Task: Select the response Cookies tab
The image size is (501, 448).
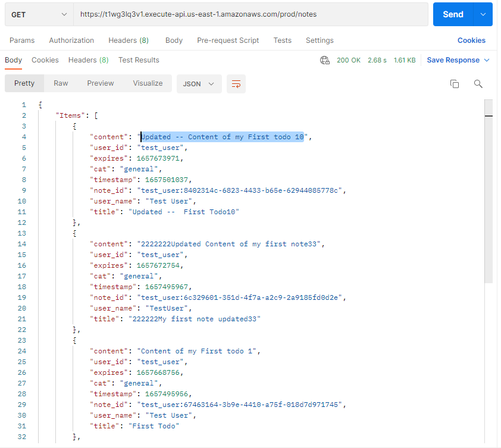Action: (45, 60)
